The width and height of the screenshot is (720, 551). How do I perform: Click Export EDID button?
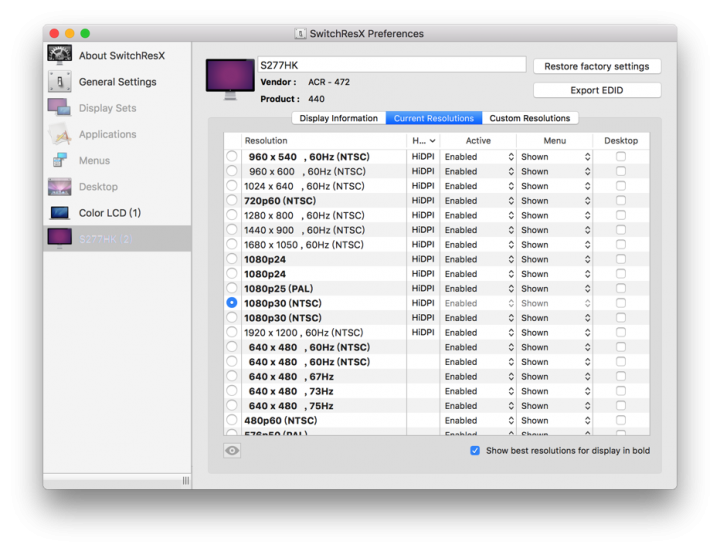597,90
